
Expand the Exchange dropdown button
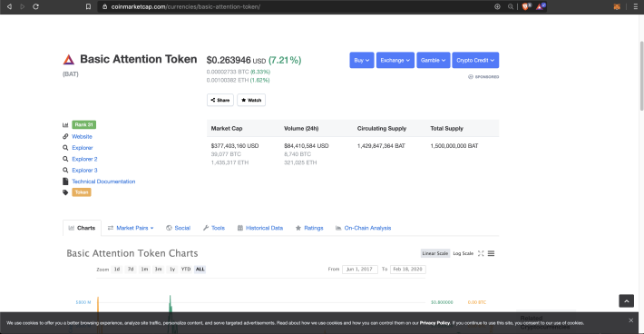[395, 60]
